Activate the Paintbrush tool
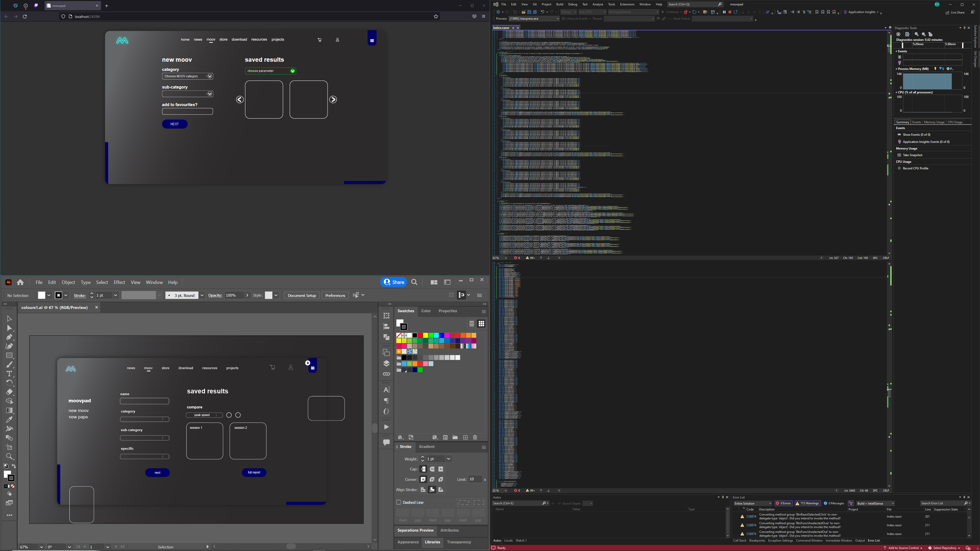This screenshot has width=980, height=551. (9, 365)
